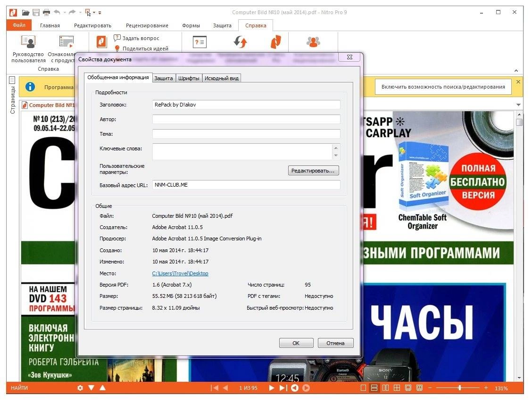Screen dimensions: 532x403
Task: Adjust the zoom slider handle
Action: (x=460, y=388)
